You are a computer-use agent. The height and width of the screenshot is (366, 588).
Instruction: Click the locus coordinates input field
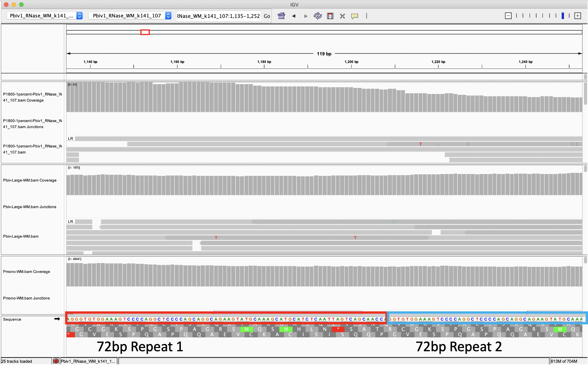(219, 16)
